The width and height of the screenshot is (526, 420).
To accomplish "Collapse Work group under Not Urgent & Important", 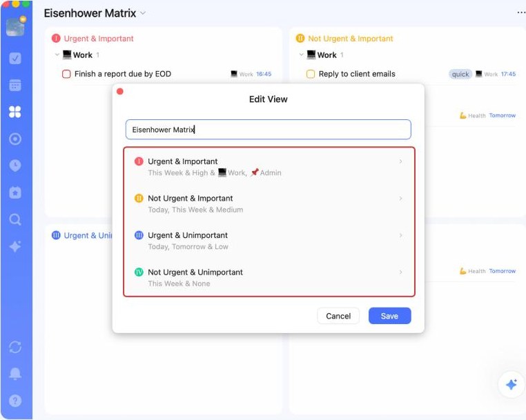I will click(301, 54).
